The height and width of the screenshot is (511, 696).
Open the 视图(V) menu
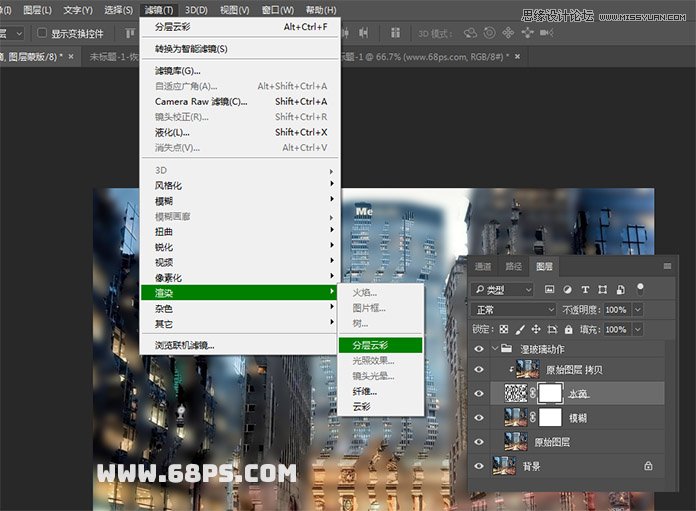pos(235,10)
